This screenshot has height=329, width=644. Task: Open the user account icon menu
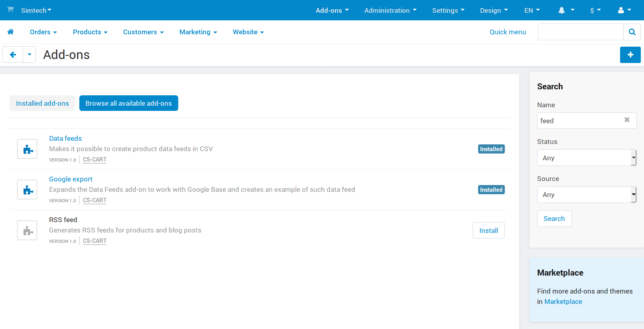click(x=624, y=10)
